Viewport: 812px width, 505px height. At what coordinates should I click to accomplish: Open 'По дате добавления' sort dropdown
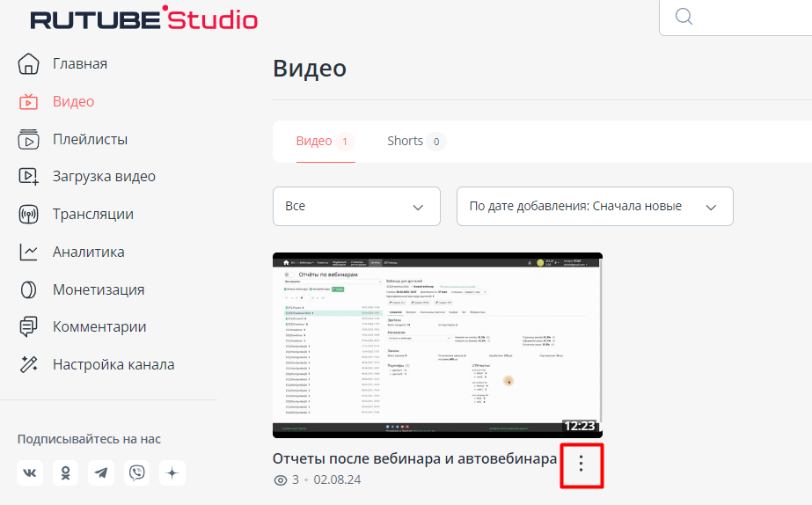(594, 206)
